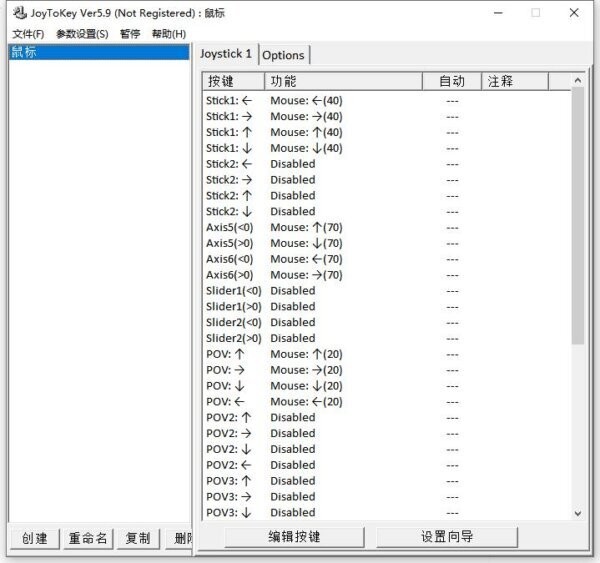Select the Axis6(<0) row
The height and width of the screenshot is (563, 600).
pyautogui.click(x=386, y=259)
